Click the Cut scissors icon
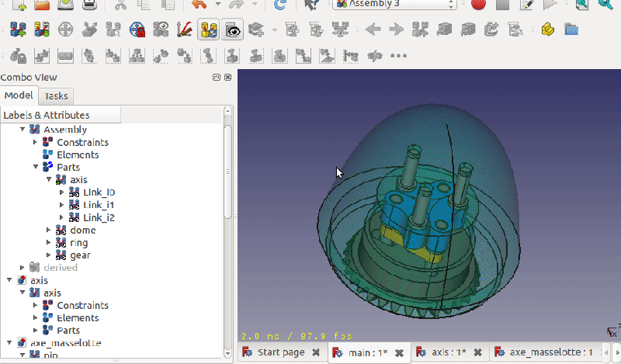 [x=120, y=5]
